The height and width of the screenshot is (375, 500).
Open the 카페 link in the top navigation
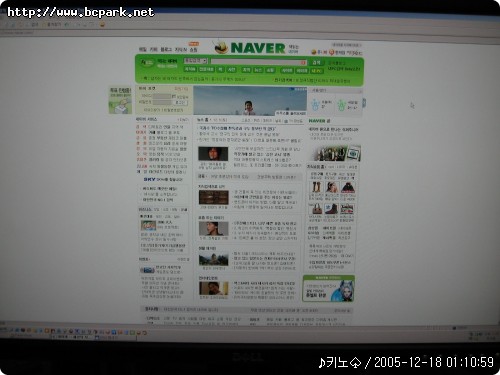pyautogui.click(x=153, y=49)
